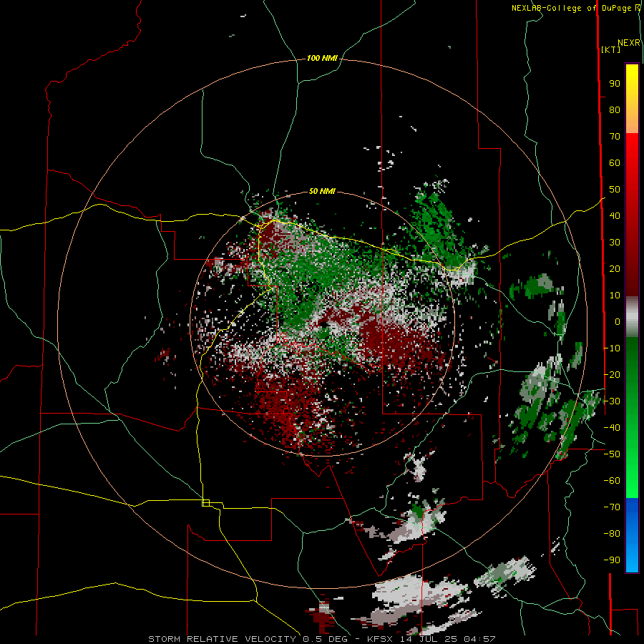Select the -70 value on velocity scale
The width and height of the screenshot is (644, 644).
[x=612, y=507]
